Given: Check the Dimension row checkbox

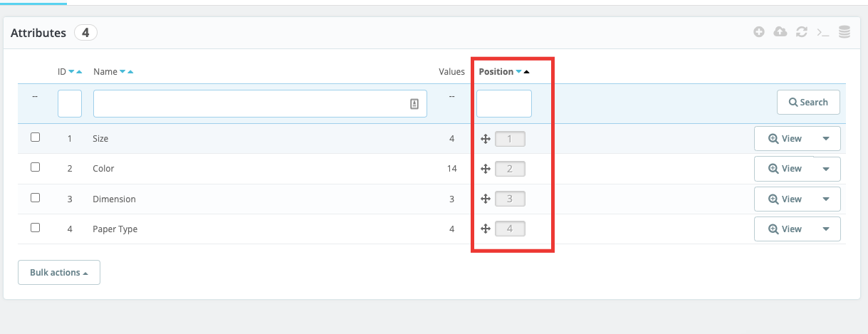Looking at the screenshot, I should tap(35, 198).
